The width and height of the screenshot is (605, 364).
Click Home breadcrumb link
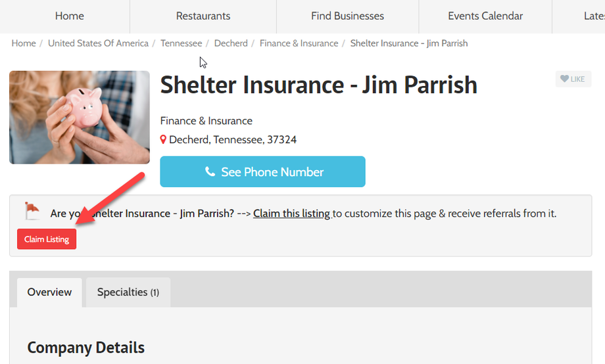(24, 43)
